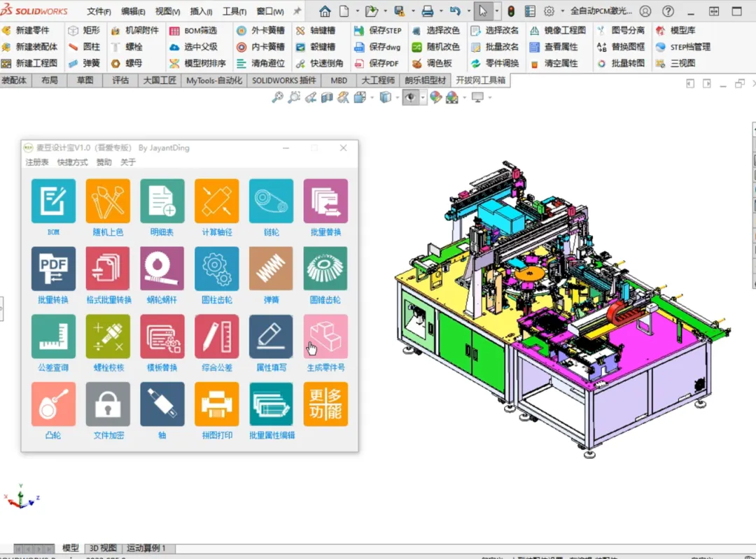Viewport: 756px width, 559px height.
Task: Open 计算轴径 shaft calculator tile
Action: click(217, 201)
